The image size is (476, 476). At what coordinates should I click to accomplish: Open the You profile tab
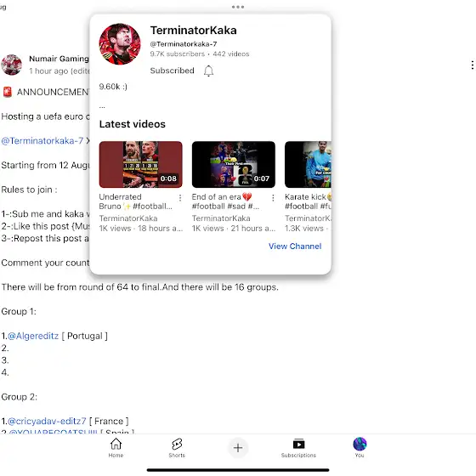pyautogui.click(x=360, y=447)
